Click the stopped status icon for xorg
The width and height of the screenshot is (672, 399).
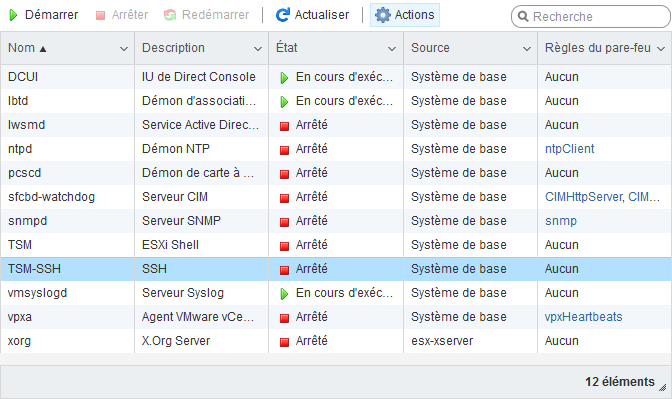pos(284,342)
